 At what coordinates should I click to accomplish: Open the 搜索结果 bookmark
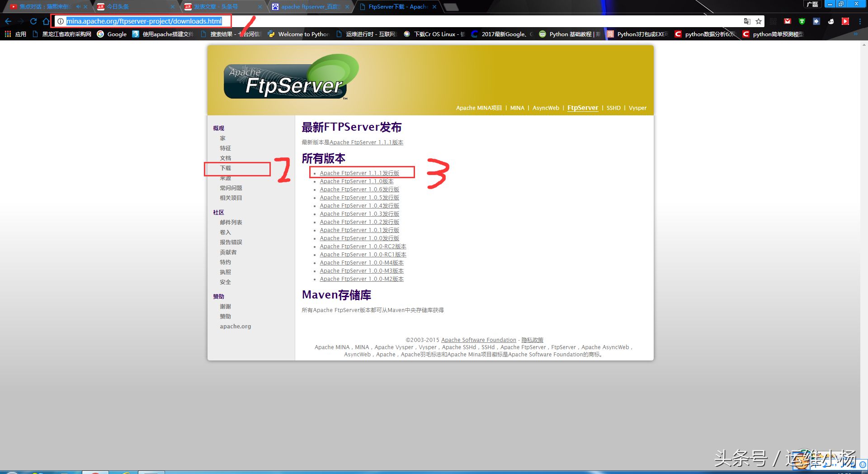(x=231, y=34)
